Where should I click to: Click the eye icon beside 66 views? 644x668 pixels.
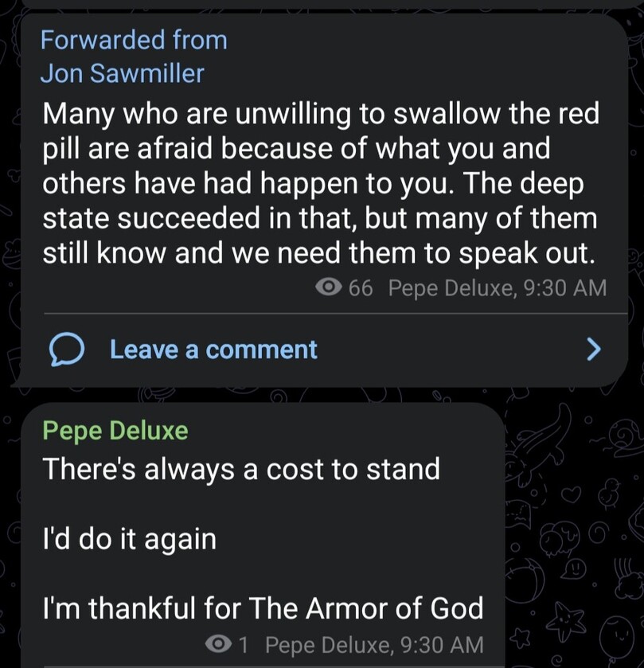point(330,287)
